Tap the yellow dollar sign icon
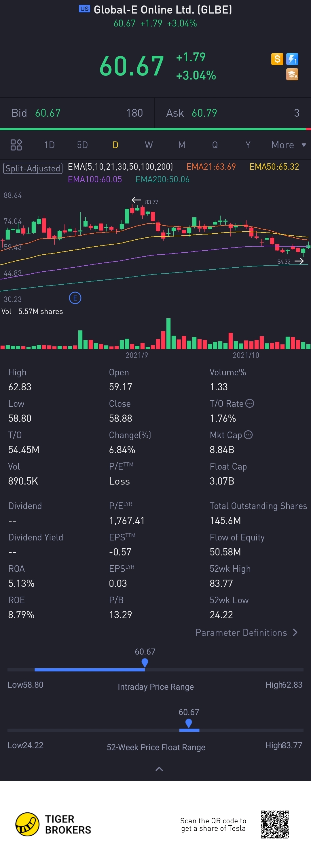This screenshot has height=868, width=311. coord(277,59)
